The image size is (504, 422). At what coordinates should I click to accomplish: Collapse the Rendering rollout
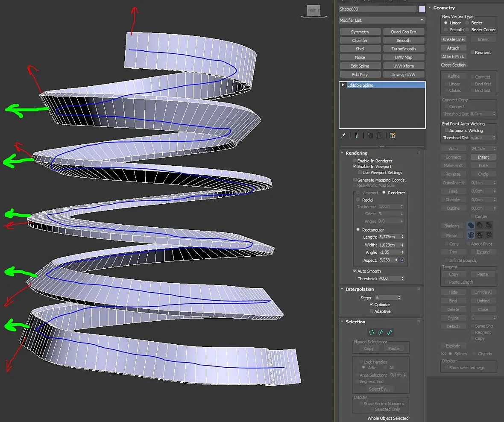(x=356, y=153)
